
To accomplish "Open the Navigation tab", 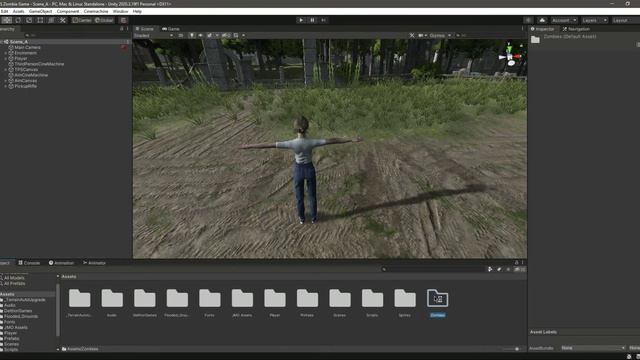I will coord(576,29).
